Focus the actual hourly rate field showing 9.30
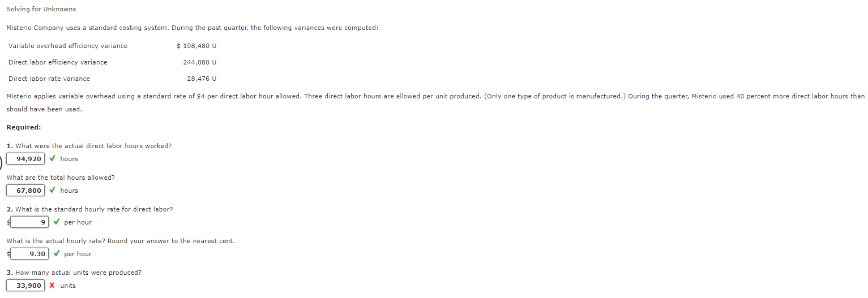The height and width of the screenshot is (298, 868). [x=29, y=254]
